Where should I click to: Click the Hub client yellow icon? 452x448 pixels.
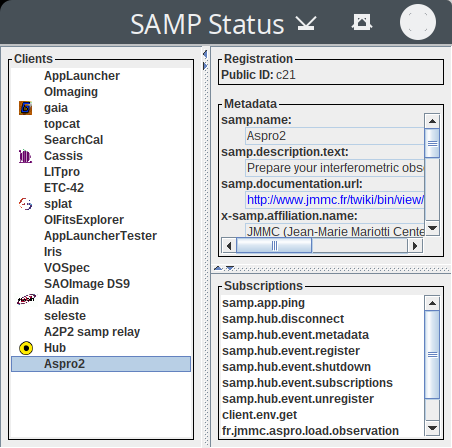tap(26, 348)
